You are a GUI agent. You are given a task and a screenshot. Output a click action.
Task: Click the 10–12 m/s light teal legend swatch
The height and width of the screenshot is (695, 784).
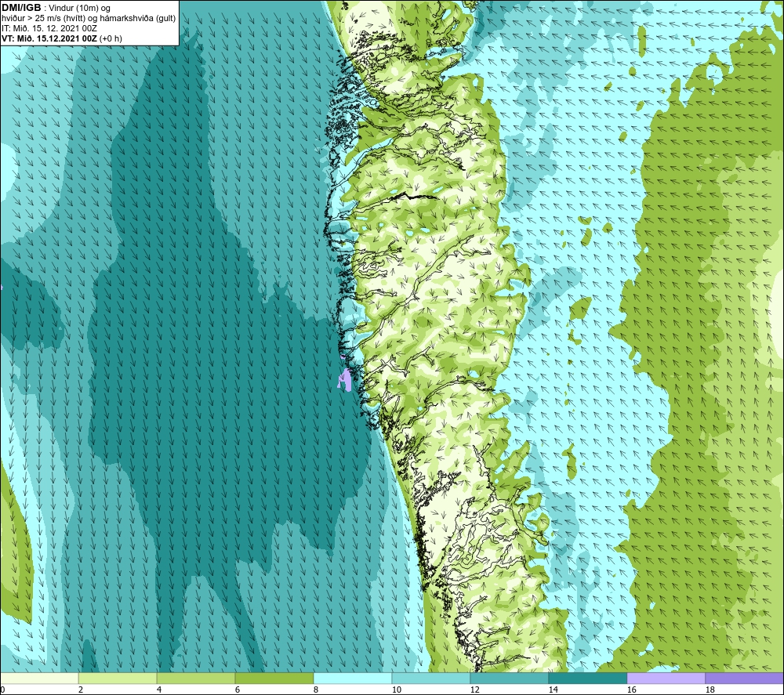tap(431, 679)
